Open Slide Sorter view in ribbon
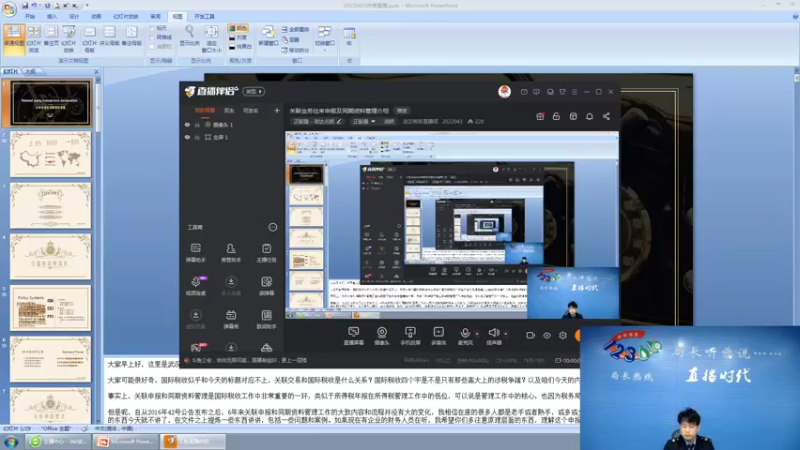The height and width of the screenshot is (450, 800). pyautogui.click(x=34, y=38)
